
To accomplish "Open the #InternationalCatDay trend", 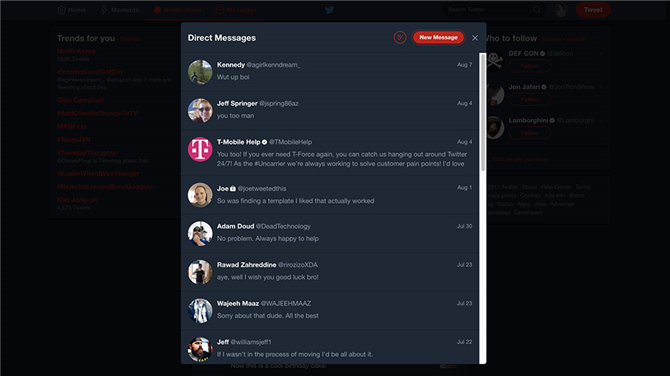I will [x=90, y=72].
